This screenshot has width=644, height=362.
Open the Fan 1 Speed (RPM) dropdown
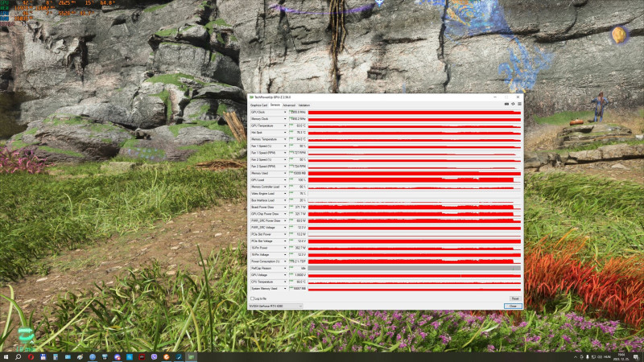tap(285, 153)
